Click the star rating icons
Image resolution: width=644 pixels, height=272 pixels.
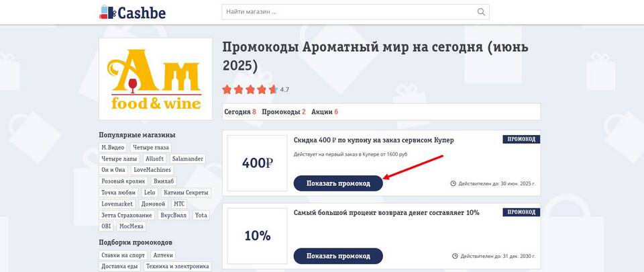[x=250, y=89]
